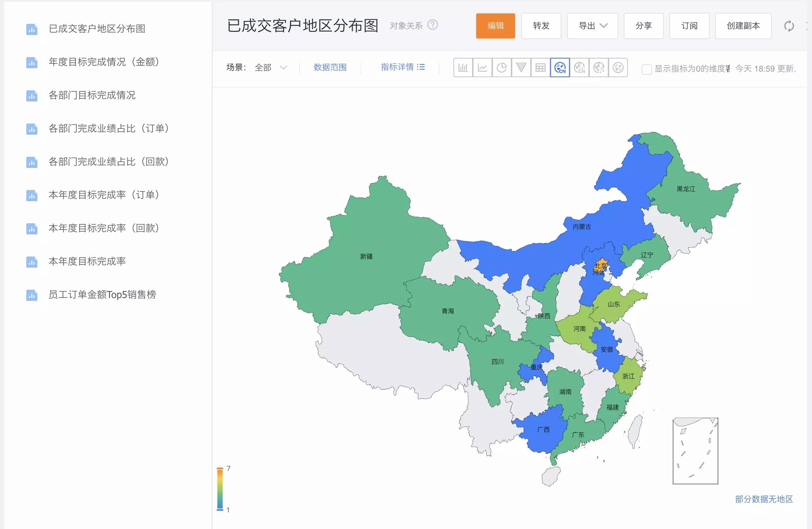
Task: Open 年度目标完成情况（金额） report
Action: [x=104, y=62]
